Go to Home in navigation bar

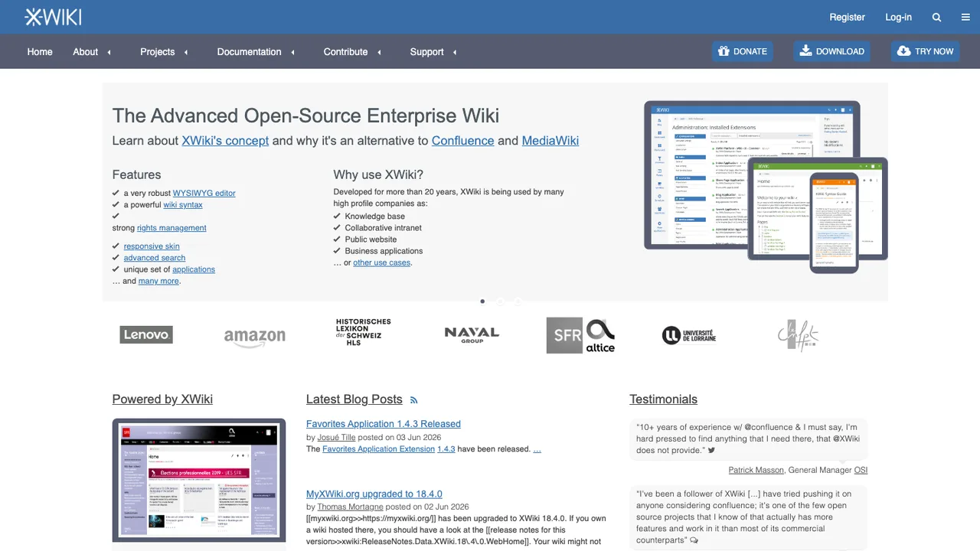[x=40, y=52]
